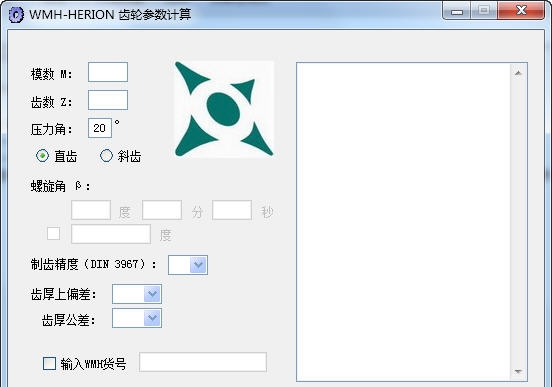Click the 齿厚公差: label

(x=69, y=320)
